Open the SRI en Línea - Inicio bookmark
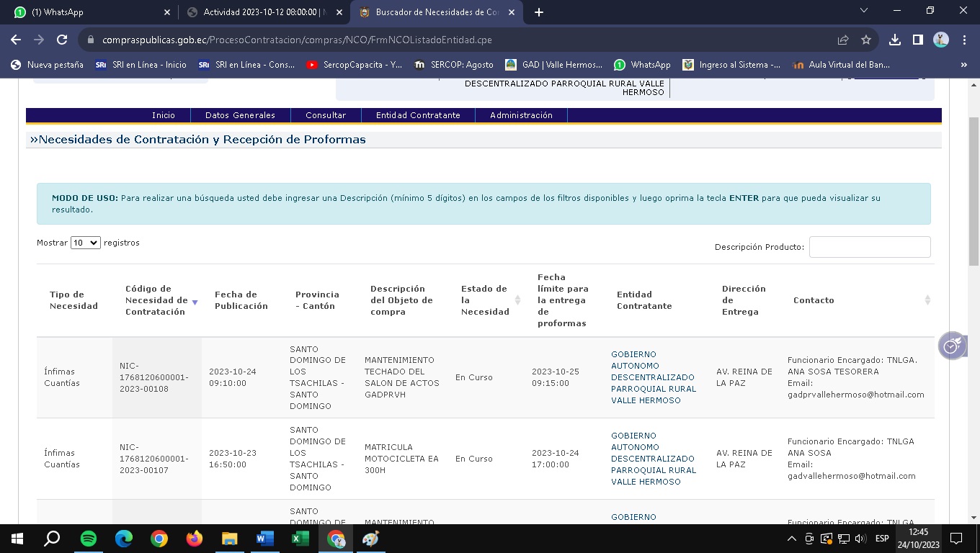 (x=141, y=65)
